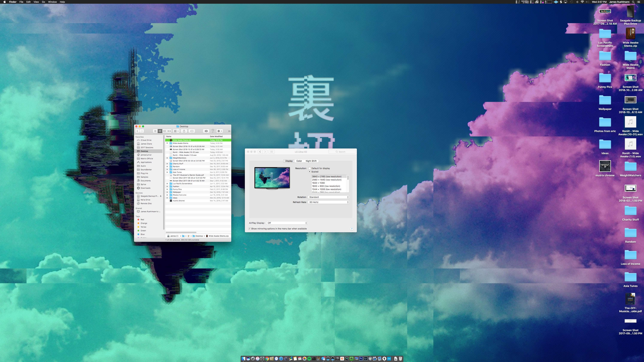Uncheck Show mirroring options checkbox

249,229
